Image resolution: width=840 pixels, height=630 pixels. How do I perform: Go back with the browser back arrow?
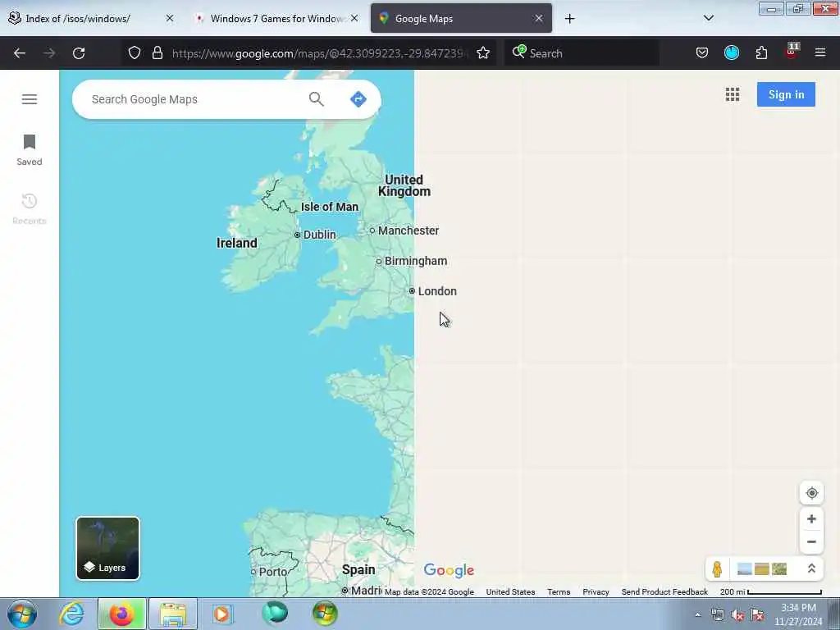[x=20, y=53]
